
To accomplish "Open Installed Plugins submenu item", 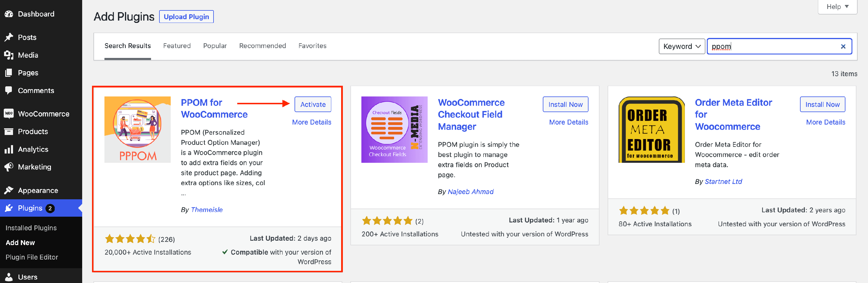I will click(x=31, y=228).
